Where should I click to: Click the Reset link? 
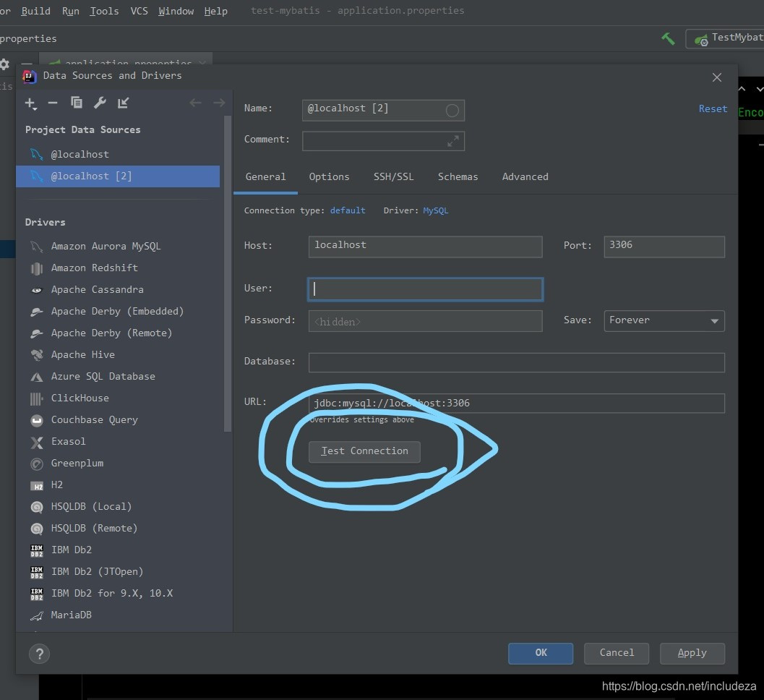pos(713,108)
